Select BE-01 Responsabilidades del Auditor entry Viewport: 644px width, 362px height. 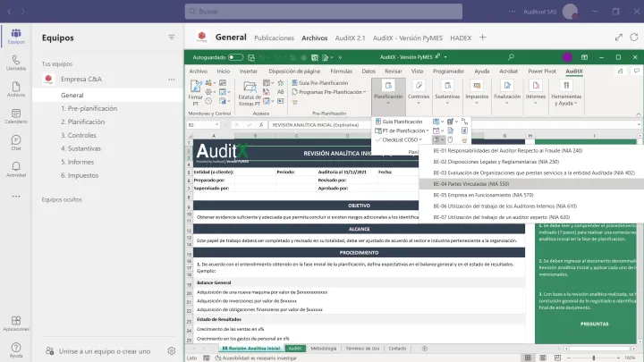tap(531, 151)
